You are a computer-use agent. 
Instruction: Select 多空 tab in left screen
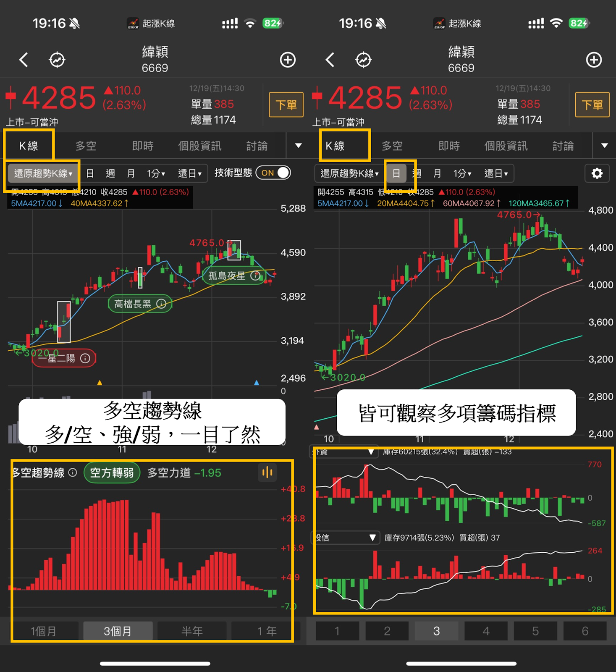(x=86, y=146)
